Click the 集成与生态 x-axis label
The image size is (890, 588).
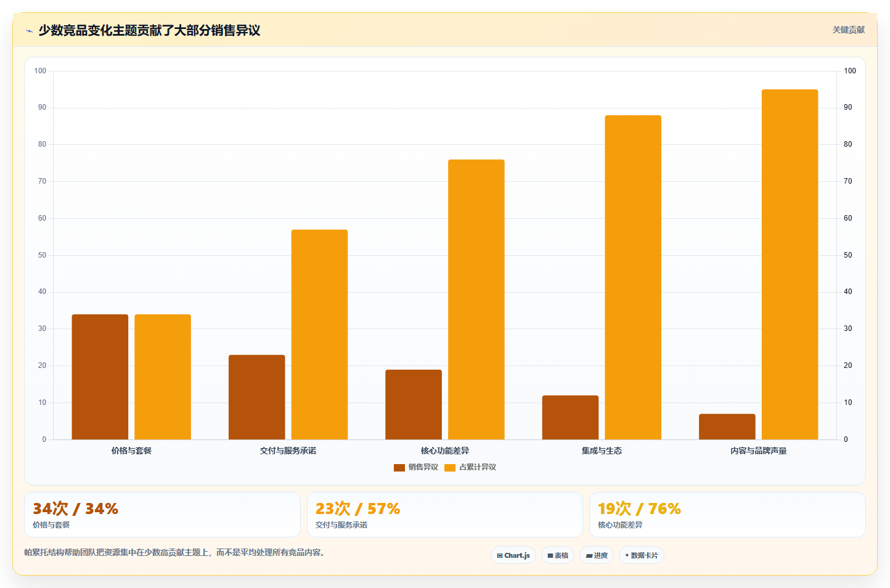point(602,451)
